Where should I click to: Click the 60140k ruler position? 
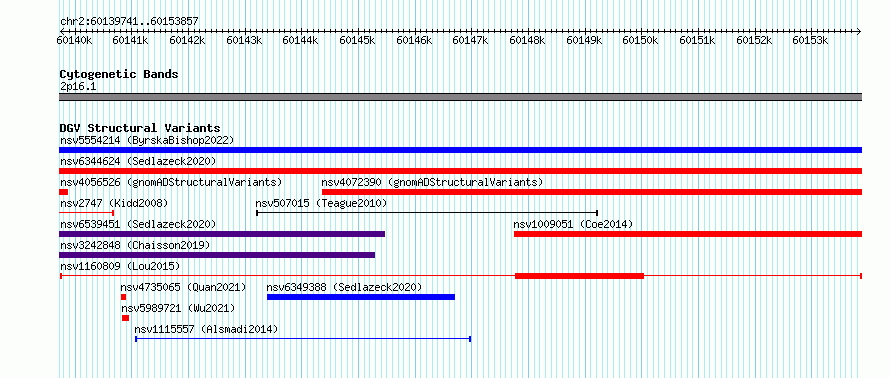pyautogui.click(x=74, y=40)
